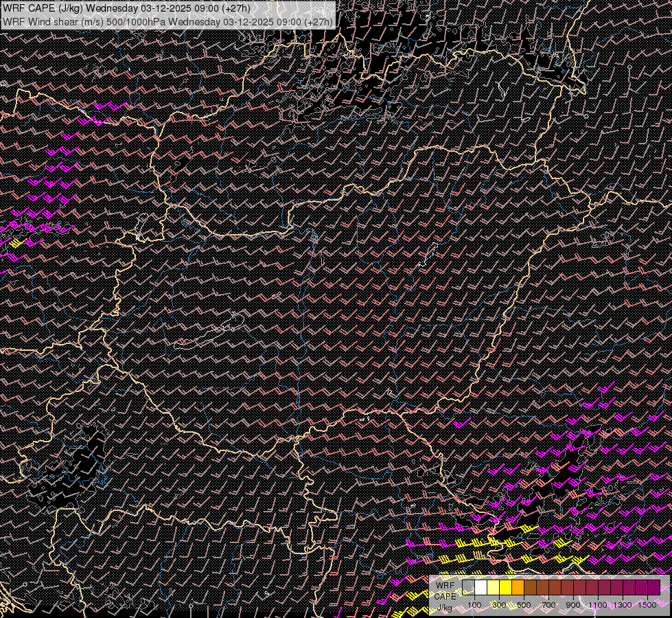Select the 900 tick label in the legend

coord(573,604)
